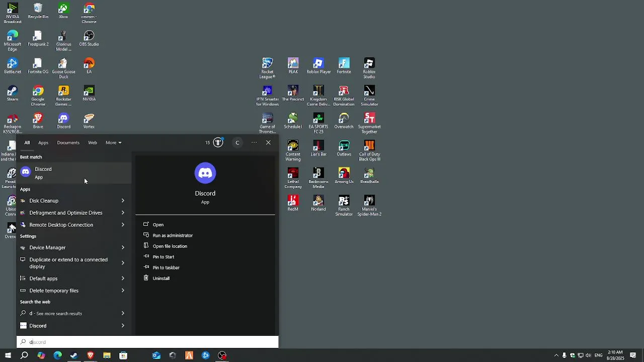Expand 'd - See more search results' arrow
This screenshot has height=362, width=644.
123,313
